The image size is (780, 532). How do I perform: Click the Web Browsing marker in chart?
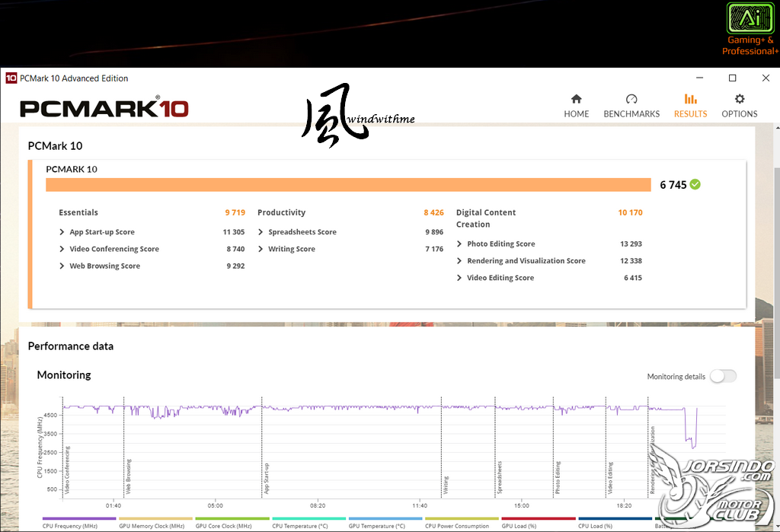(x=128, y=476)
